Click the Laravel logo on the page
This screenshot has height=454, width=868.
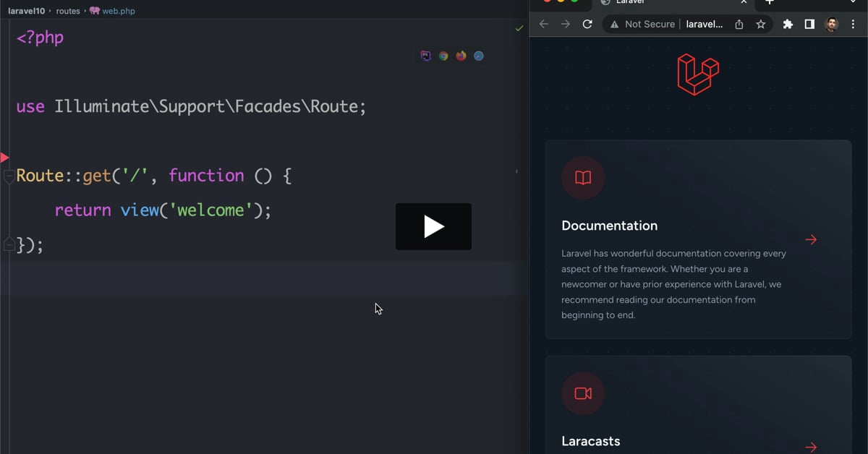tap(698, 74)
